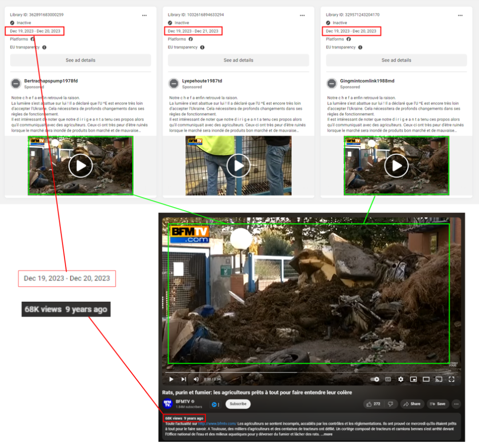The image size is (479, 448).
Task: Switch to Theater mode icon
Action: [426, 379]
